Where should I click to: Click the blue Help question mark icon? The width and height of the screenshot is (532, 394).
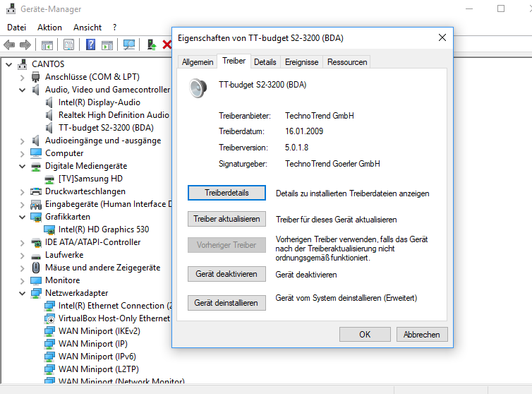pyautogui.click(x=90, y=44)
